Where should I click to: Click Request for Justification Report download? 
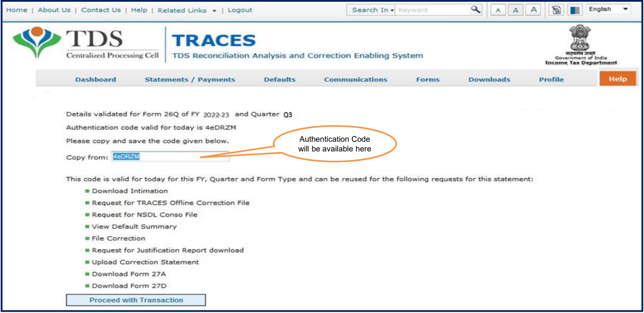coord(167,250)
